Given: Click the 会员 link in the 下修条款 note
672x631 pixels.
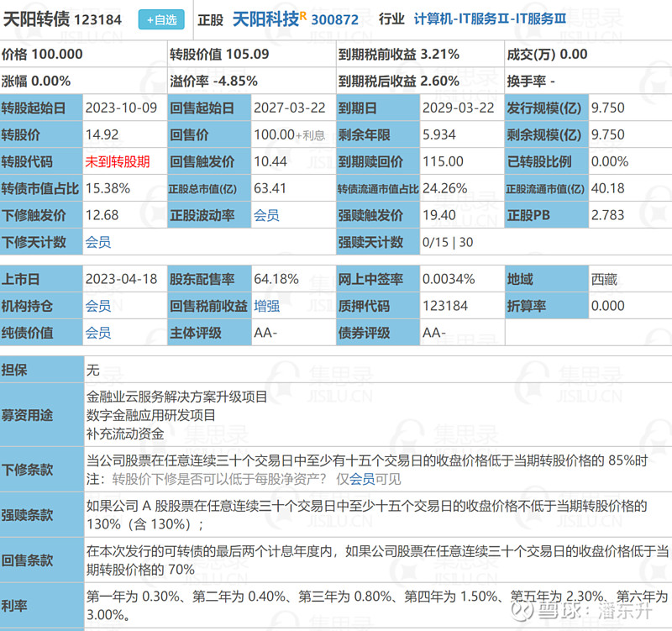Looking at the screenshot, I should pos(361,479).
